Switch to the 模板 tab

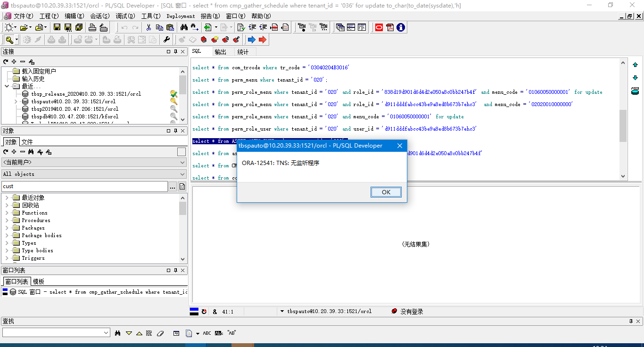click(x=38, y=281)
